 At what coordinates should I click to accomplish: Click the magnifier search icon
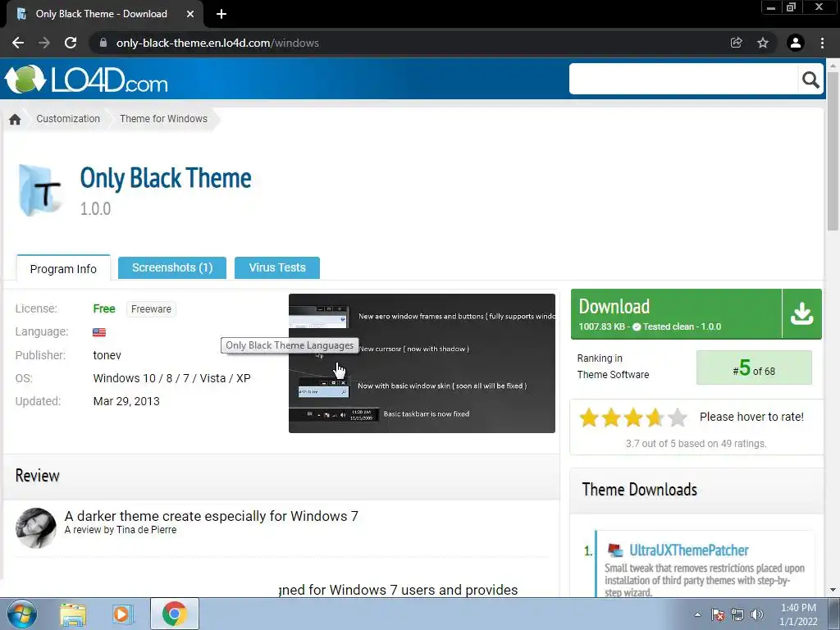810,80
